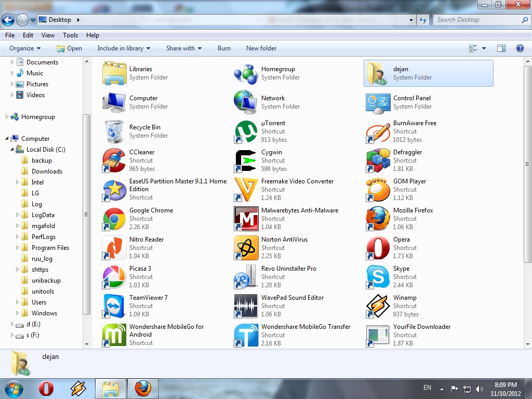The width and height of the screenshot is (532, 399).
Task: Select the Recycle Bin icon
Action: pos(114,131)
